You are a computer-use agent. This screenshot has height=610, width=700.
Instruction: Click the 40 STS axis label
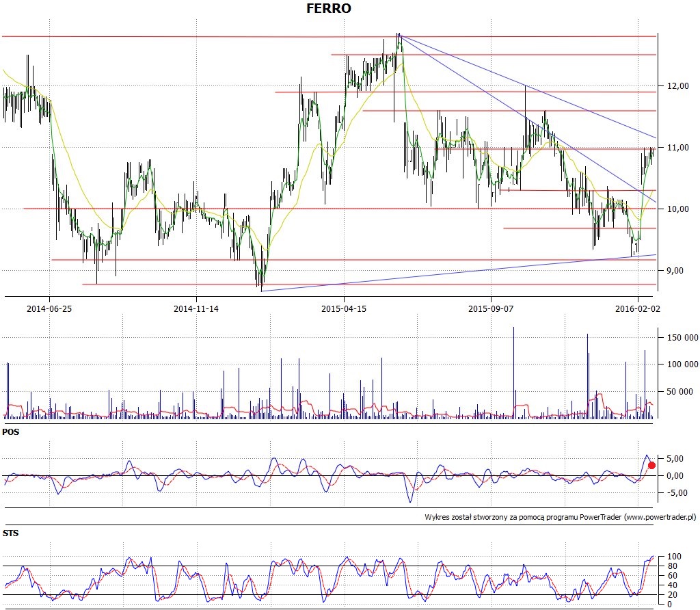coord(672,585)
